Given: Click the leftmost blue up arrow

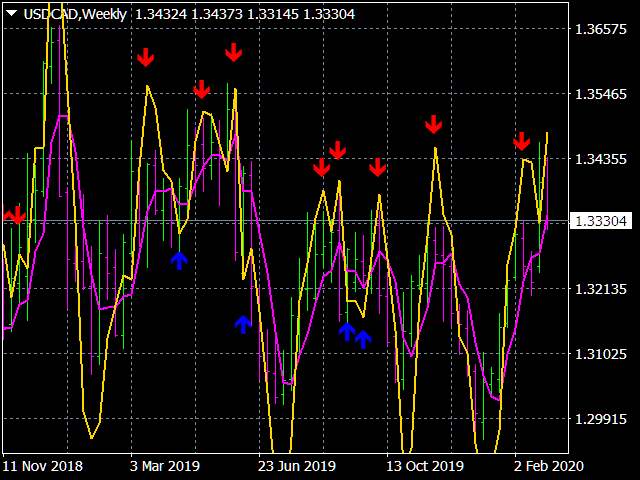Looking at the screenshot, I should coord(179,260).
